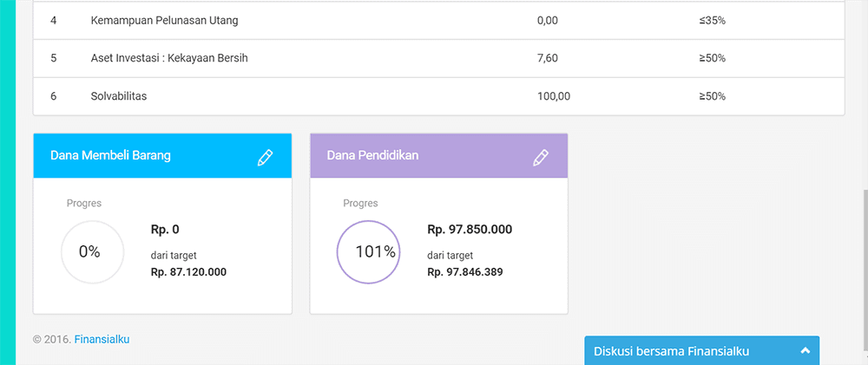This screenshot has height=365, width=868.
Task: Edit the Dana Pendidikan goal via pencil icon
Action: (x=541, y=157)
